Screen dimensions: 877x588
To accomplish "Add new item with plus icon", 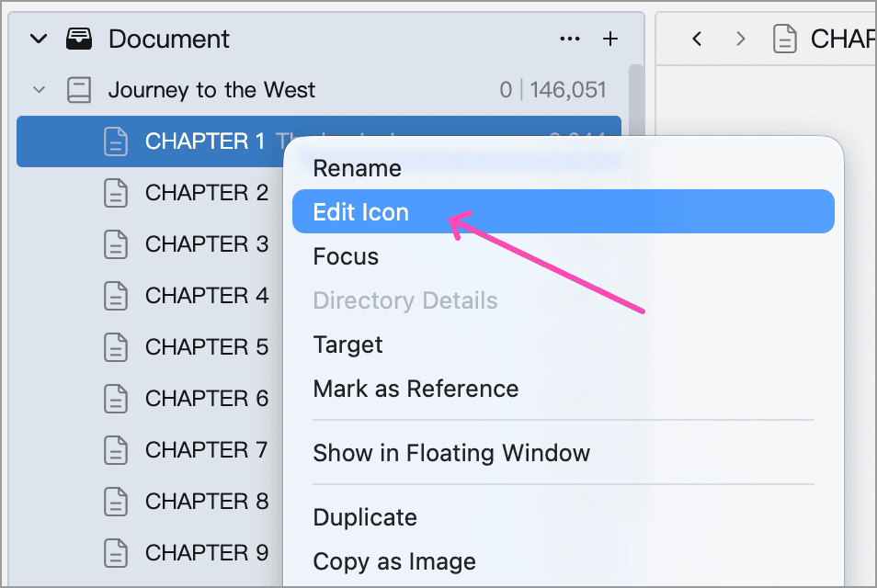I will click(610, 39).
